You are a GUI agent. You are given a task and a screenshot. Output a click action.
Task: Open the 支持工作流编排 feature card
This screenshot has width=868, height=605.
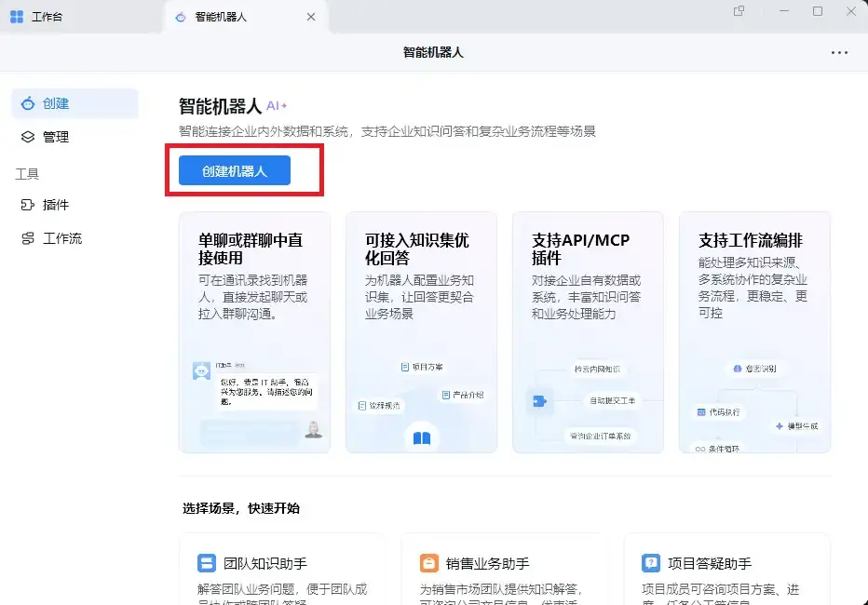[755, 332]
